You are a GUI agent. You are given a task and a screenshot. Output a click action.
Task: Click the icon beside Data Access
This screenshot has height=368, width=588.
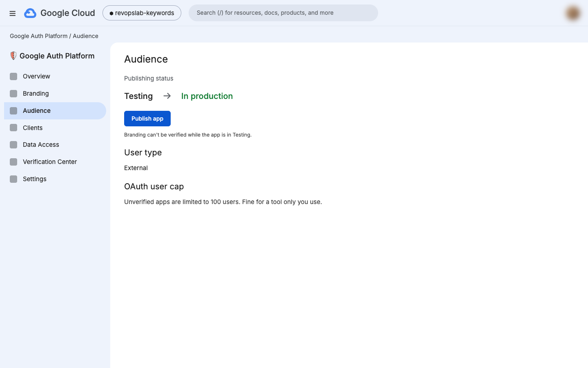click(13, 145)
